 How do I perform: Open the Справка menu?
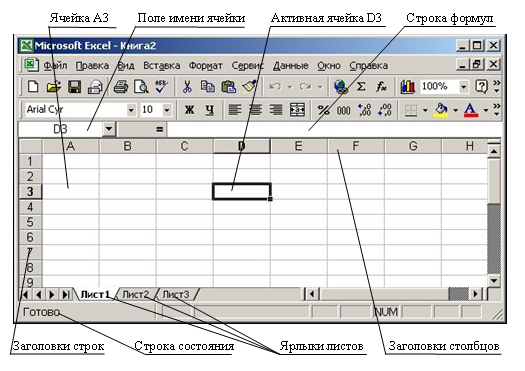click(369, 66)
